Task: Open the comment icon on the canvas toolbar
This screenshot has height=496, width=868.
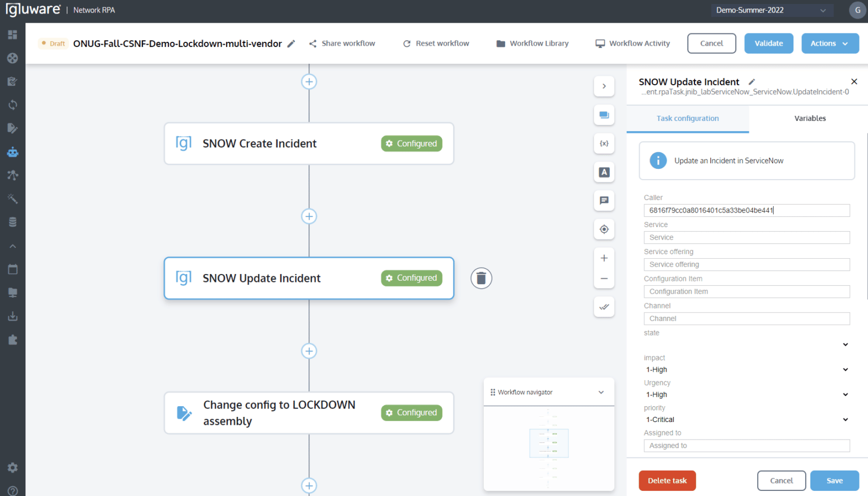Action: [x=604, y=201]
